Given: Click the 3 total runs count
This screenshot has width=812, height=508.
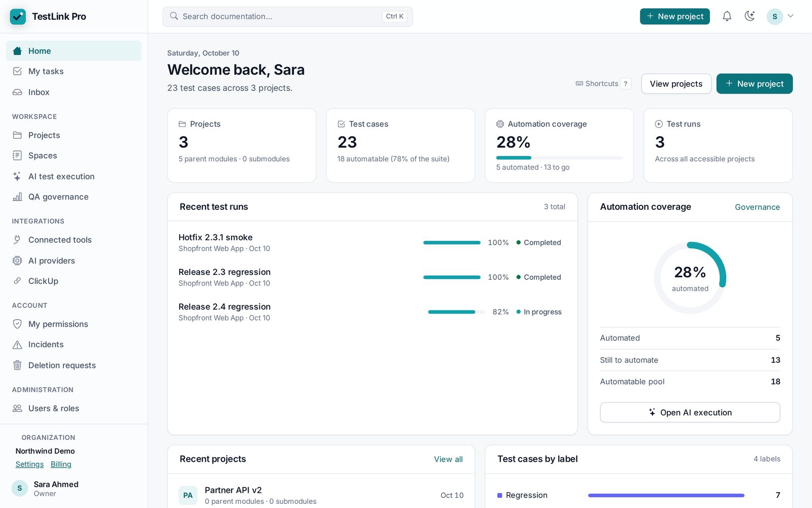Looking at the screenshot, I should point(554,207).
